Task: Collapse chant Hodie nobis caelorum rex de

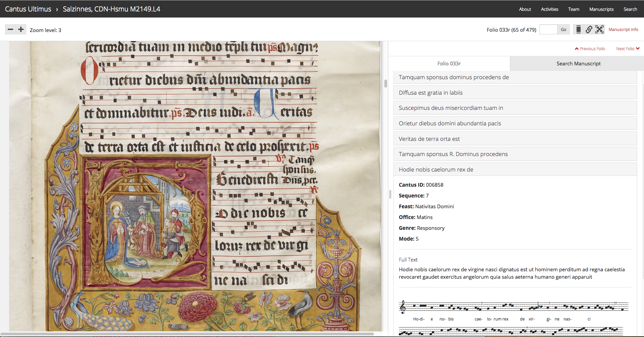Action: 515,169
